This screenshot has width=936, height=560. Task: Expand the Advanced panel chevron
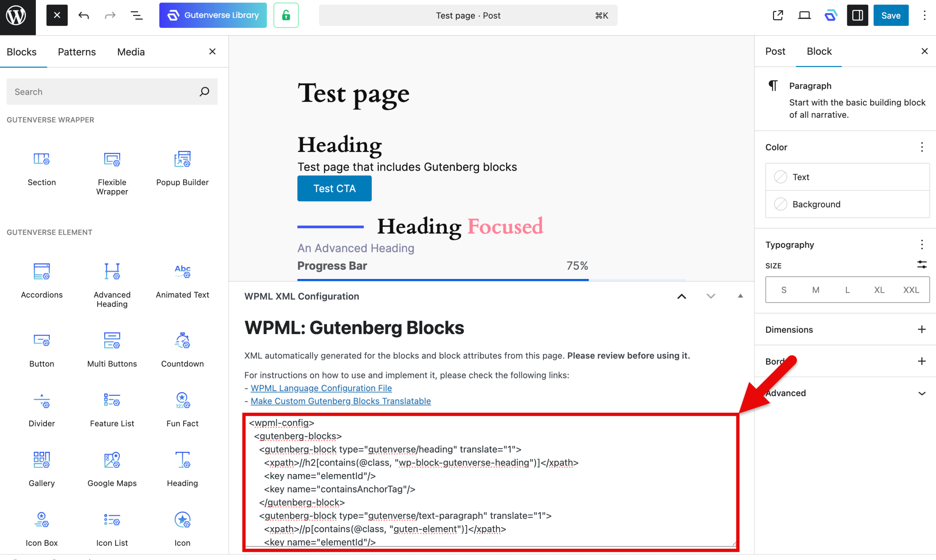pos(922,393)
